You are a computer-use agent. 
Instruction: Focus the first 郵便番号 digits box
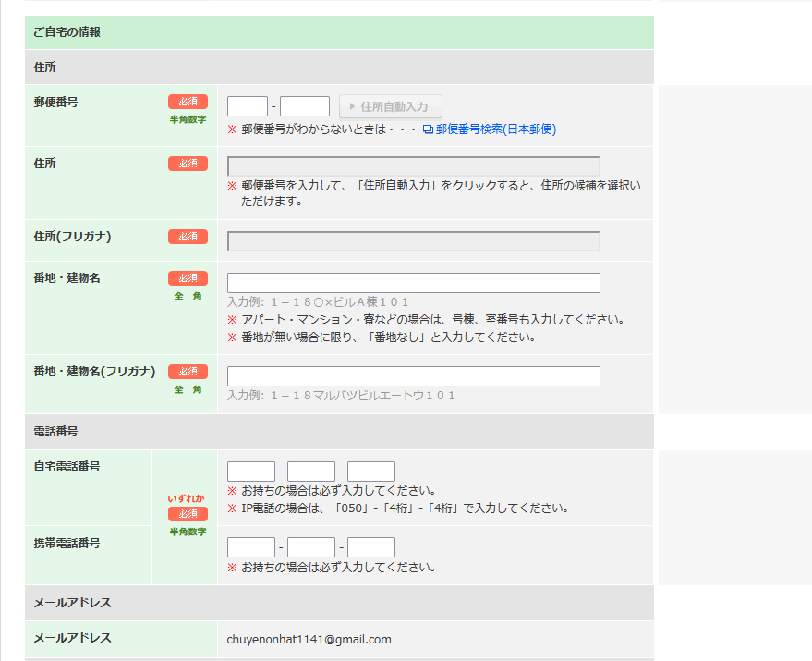(247, 106)
